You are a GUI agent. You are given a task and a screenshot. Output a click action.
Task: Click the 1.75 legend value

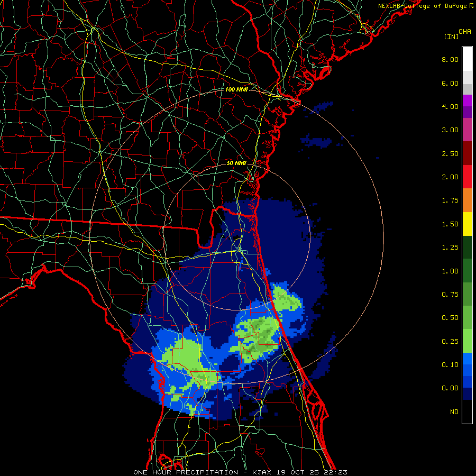pyautogui.click(x=450, y=200)
